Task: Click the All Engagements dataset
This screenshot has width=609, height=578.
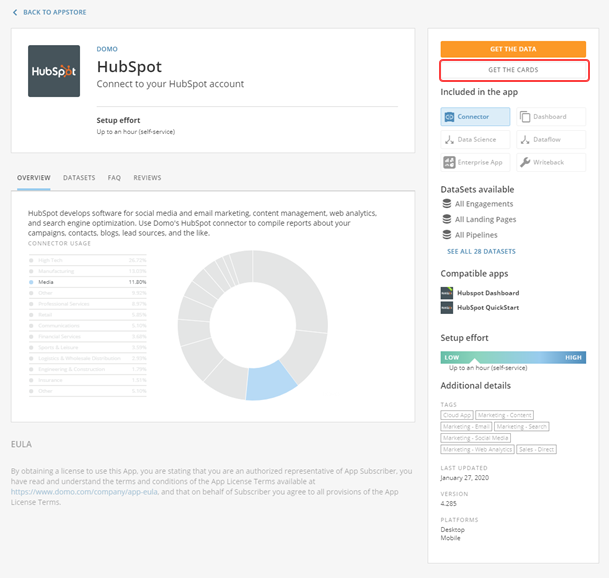Action: 484,204
